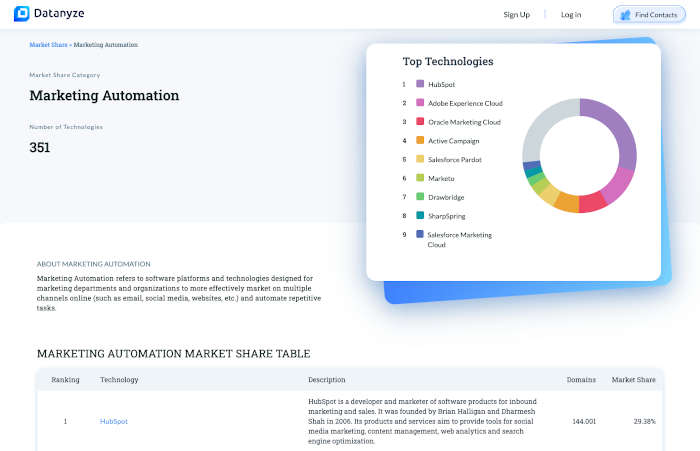This screenshot has height=451, width=700.
Task: Select HubSpot in Top Technologies legend
Action: [x=442, y=84]
